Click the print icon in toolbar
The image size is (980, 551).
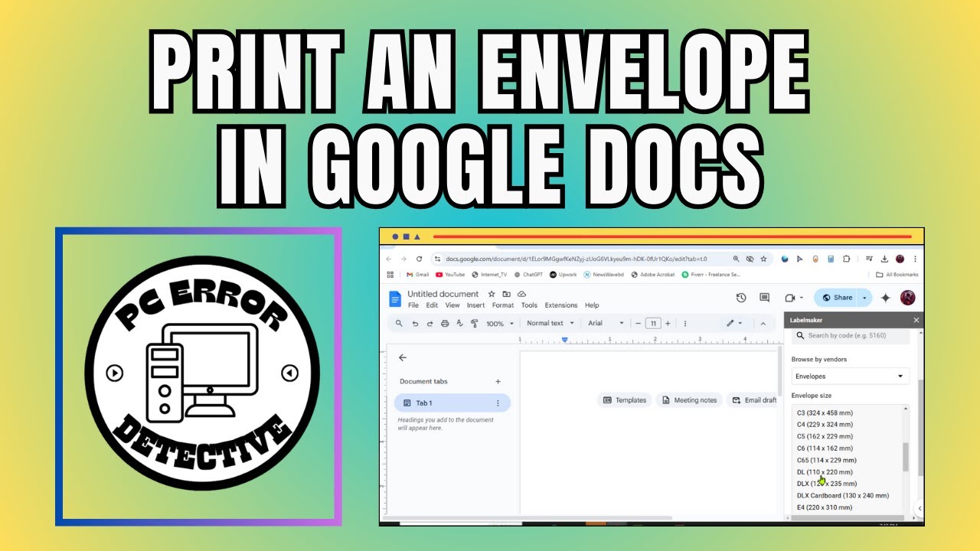tap(445, 324)
